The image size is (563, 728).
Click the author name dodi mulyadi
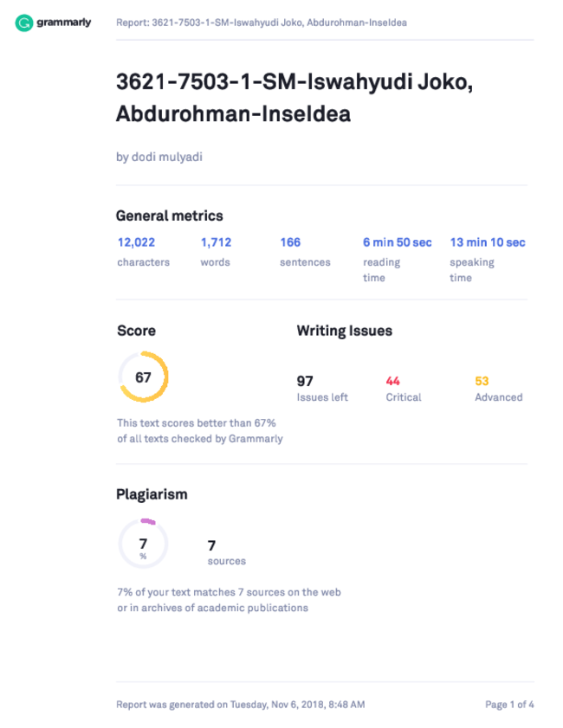[159, 157]
